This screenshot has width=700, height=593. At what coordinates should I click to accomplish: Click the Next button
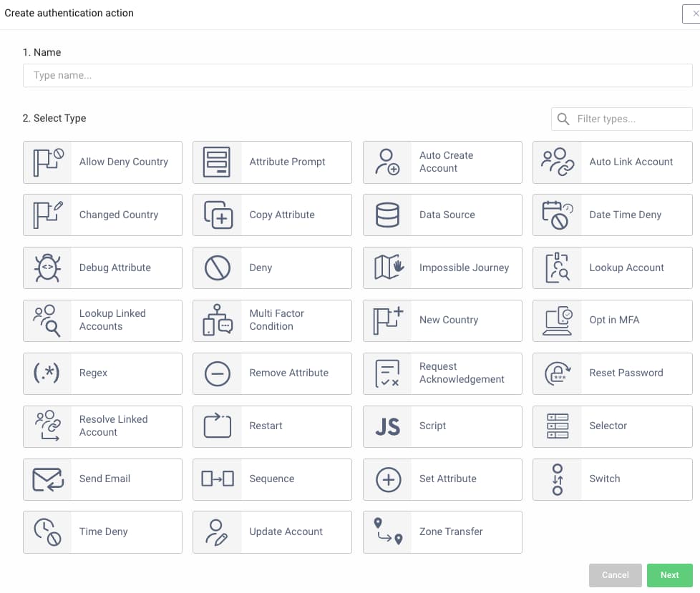pos(669,575)
